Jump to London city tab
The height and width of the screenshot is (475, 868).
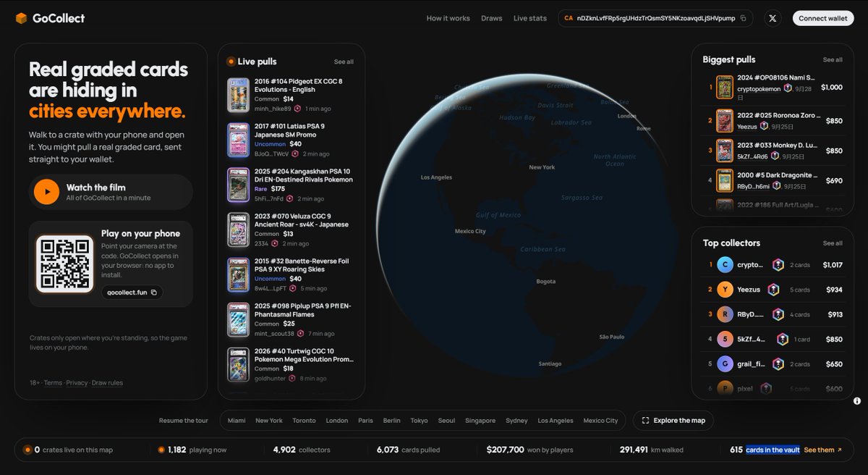click(x=337, y=421)
